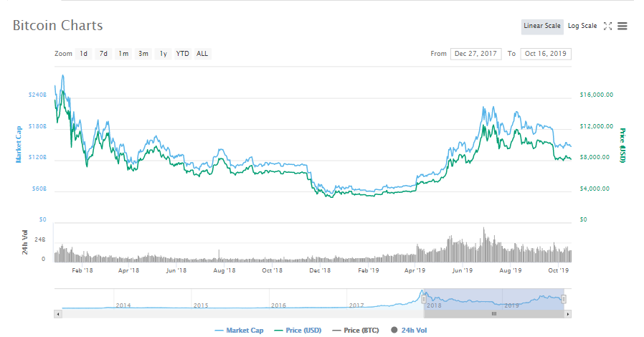Toggle the 24h Vol series in legend
Viewport: 644px width, 337px height.
click(x=409, y=331)
